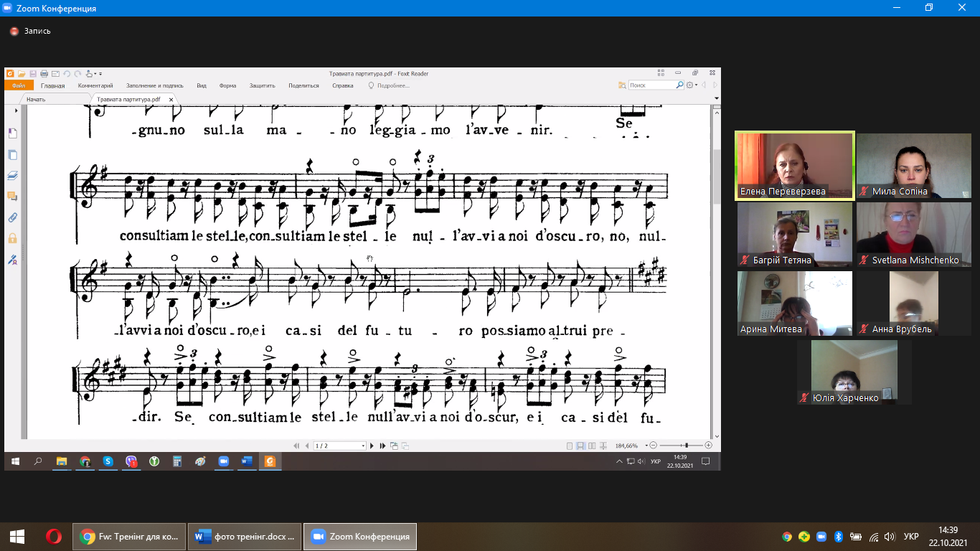Screen dimensions: 980x551
Task: Go to next page arrow
Action: pos(372,446)
